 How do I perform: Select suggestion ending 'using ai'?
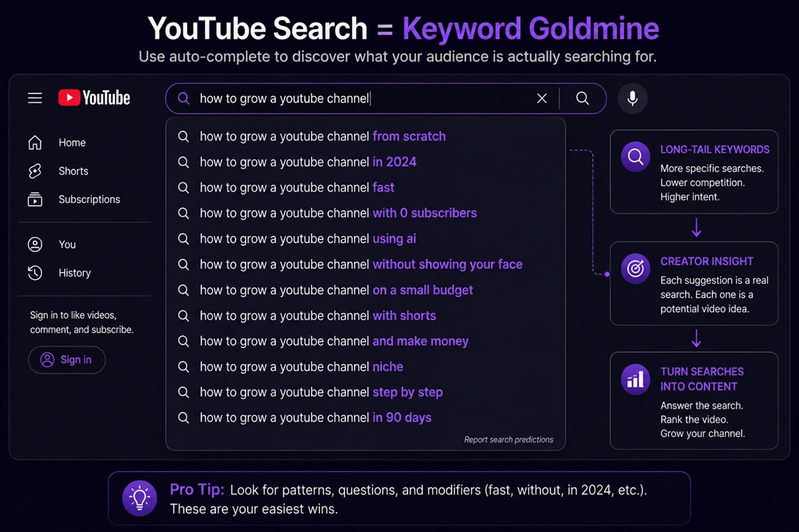(x=365, y=239)
